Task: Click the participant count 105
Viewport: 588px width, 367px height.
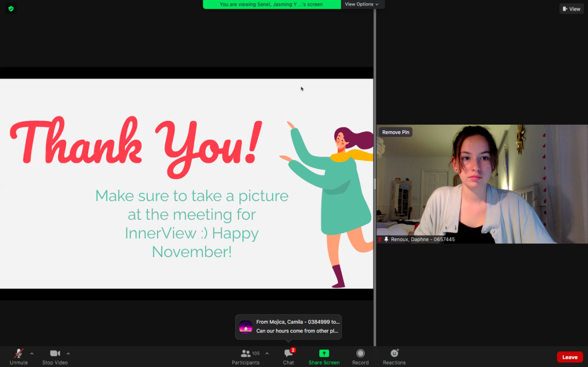Action: coord(256,354)
